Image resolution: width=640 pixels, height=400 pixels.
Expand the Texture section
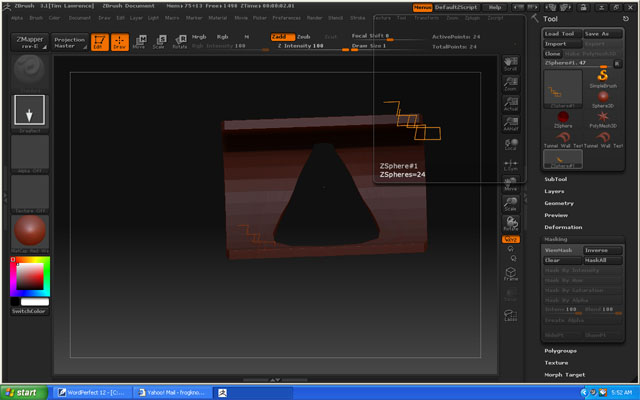coord(556,363)
